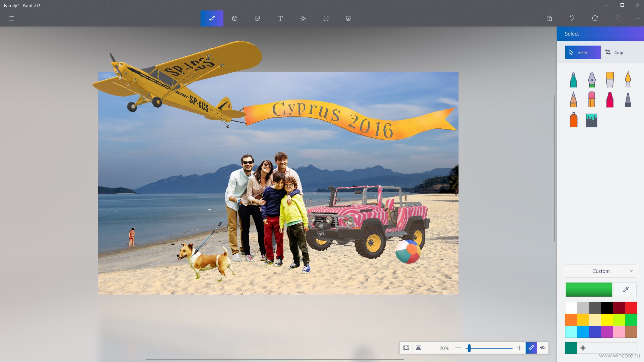Viewport: 644px width, 362px height.
Task: Enable the image aspect ratio toggle
Action: [407, 348]
